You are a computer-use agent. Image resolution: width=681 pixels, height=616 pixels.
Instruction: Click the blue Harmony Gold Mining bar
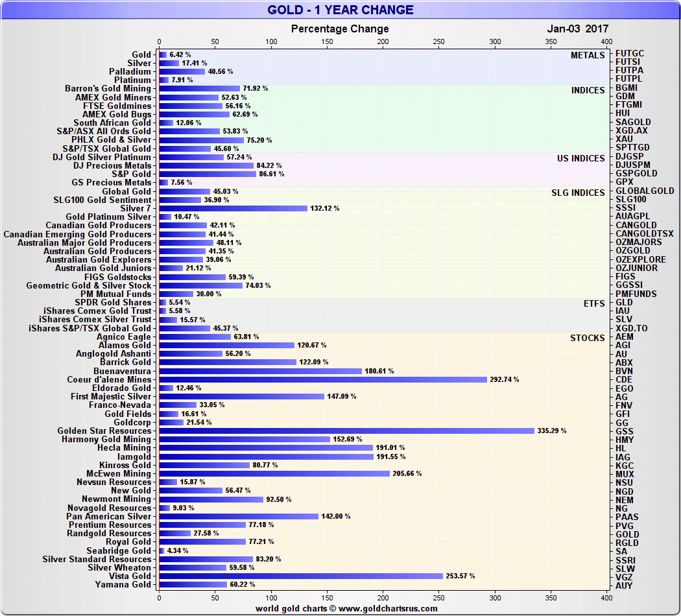(245, 440)
